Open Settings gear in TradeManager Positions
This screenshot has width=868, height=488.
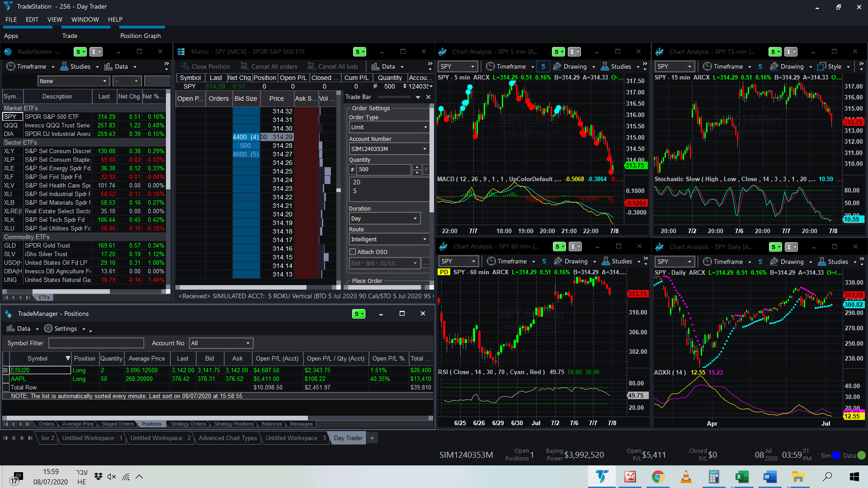pyautogui.click(x=48, y=328)
